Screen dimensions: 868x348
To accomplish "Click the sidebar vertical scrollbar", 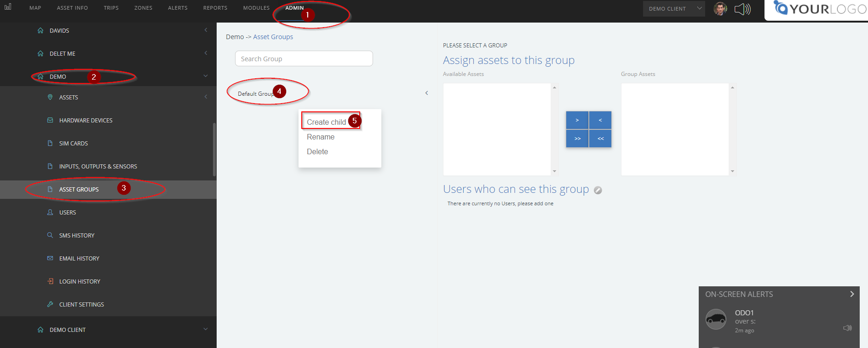I will [x=214, y=150].
